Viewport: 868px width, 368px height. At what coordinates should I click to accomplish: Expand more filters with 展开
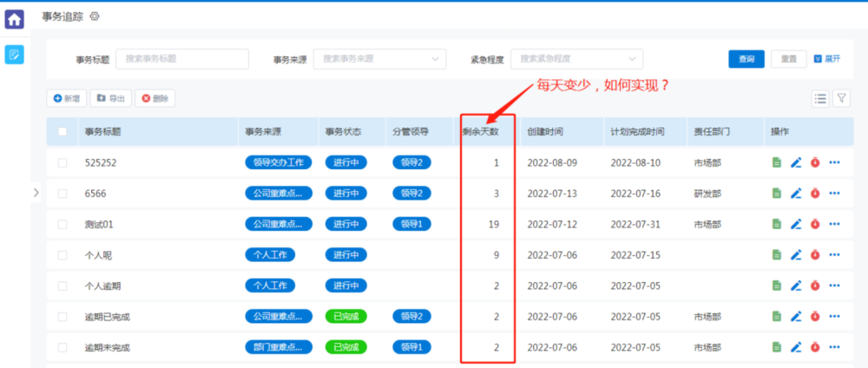point(827,59)
